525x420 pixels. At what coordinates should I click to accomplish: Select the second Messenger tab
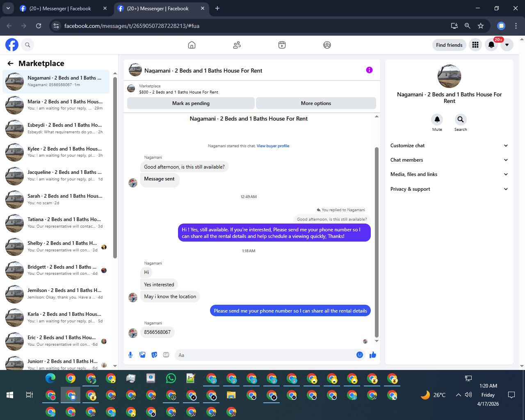161,8
